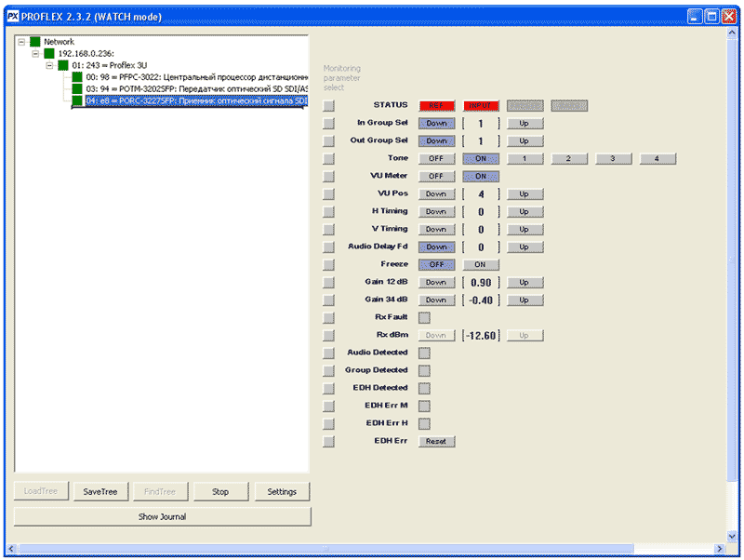
Task: Turn VU Meter ON
Action: [x=481, y=176]
